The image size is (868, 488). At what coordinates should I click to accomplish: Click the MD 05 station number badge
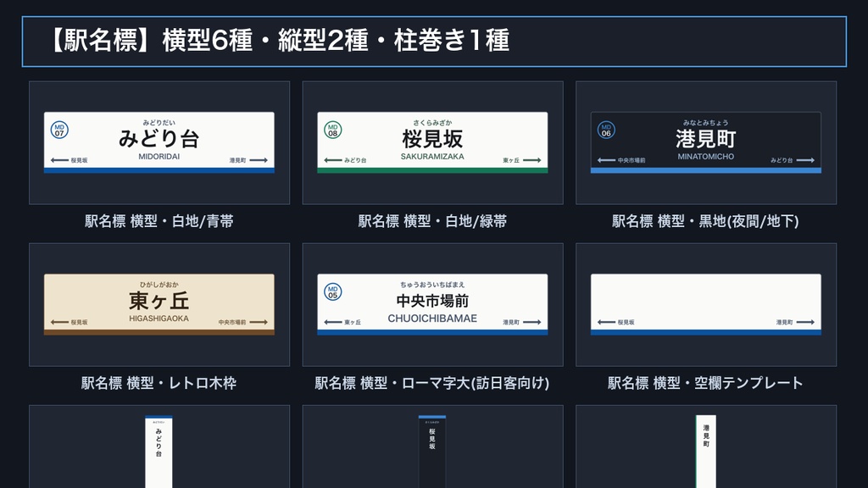pyautogui.click(x=332, y=292)
